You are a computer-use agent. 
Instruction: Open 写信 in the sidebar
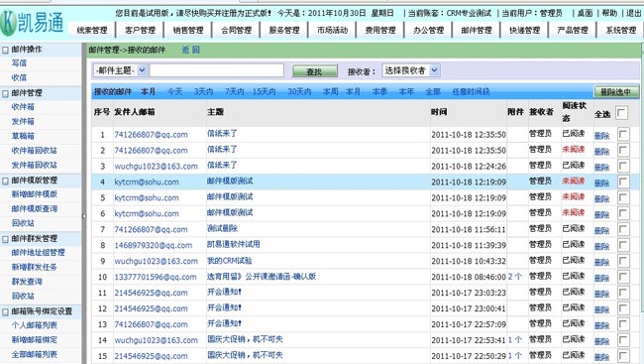[x=19, y=62]
